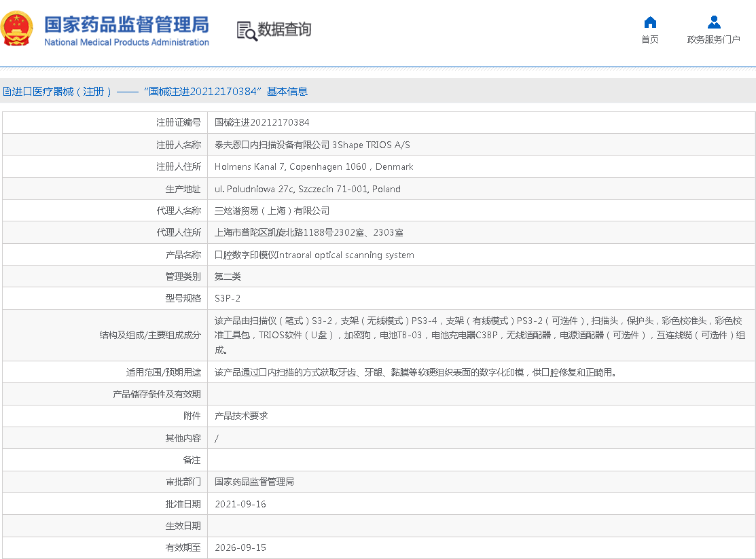Click the data query magnifier icon
The height and width of the screenshot is (559, 756).
[247, 31]
